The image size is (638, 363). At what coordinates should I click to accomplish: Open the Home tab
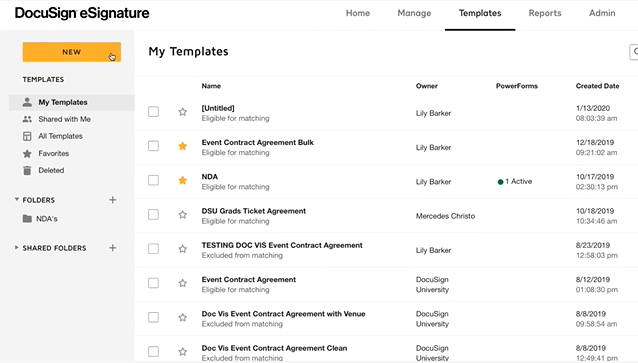click(x=358, y=13)
